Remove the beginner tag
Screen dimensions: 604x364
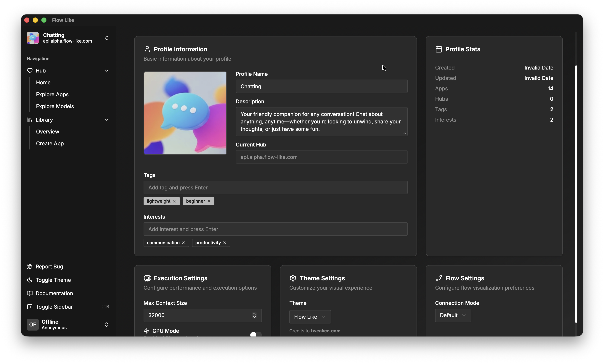[x=209, y=201]
